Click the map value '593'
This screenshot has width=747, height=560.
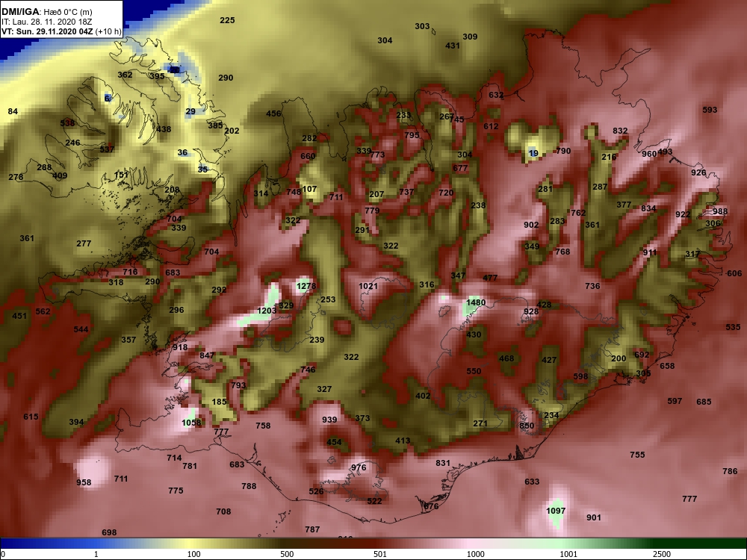point(710,110)
